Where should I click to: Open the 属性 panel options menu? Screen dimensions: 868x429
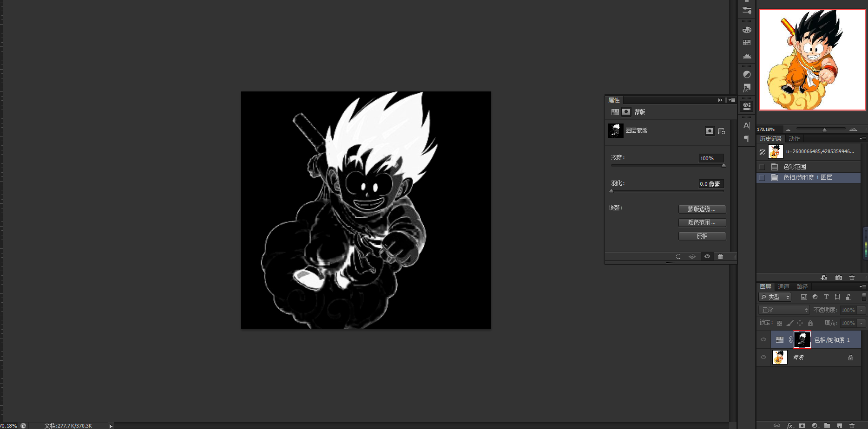coord(732,100)
